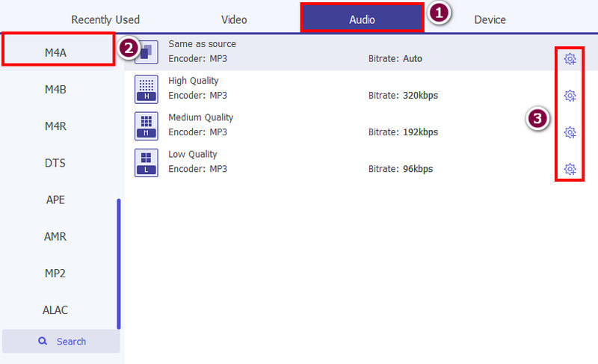598x364 pixels.
Task: Select the Audio tab
Action: point(362,19)
